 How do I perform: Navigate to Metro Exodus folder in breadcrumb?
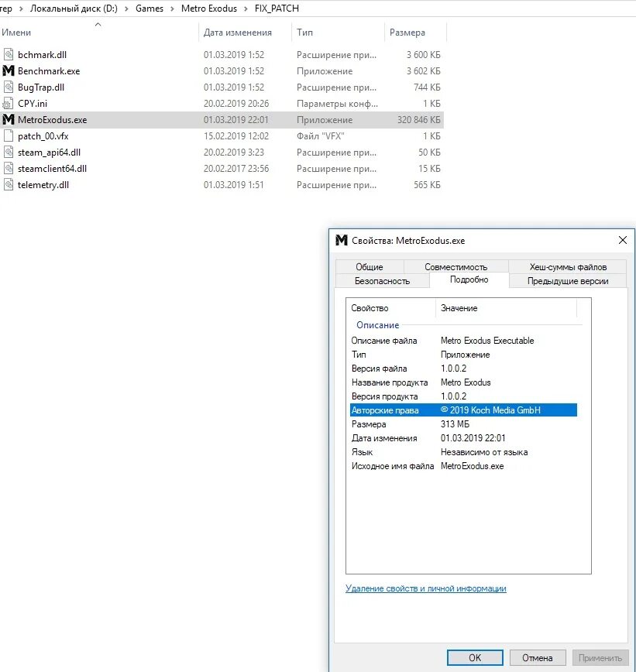[209, 9]
